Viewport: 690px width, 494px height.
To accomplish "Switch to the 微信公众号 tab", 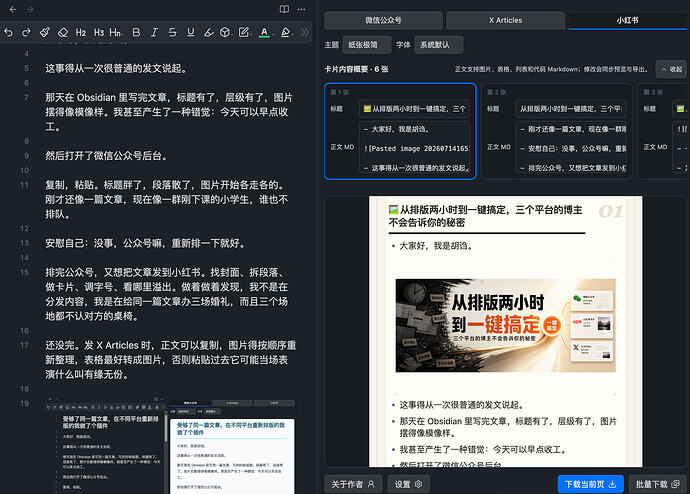I will point(383,20).
